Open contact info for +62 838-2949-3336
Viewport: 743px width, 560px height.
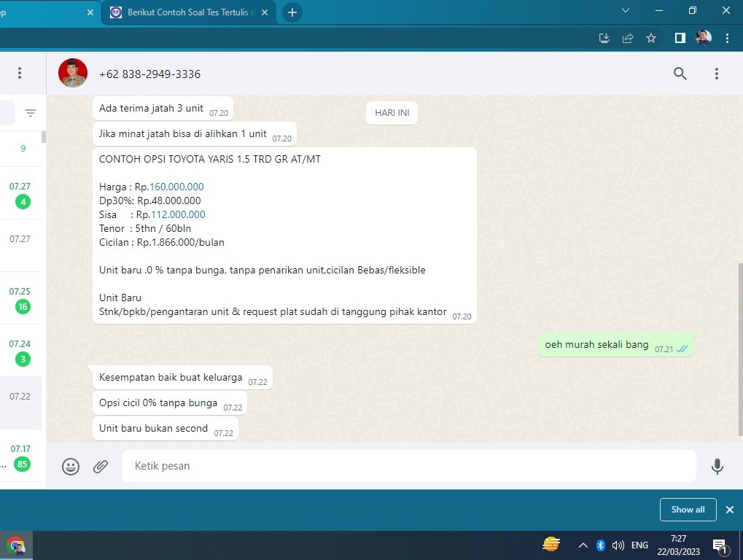149,74
